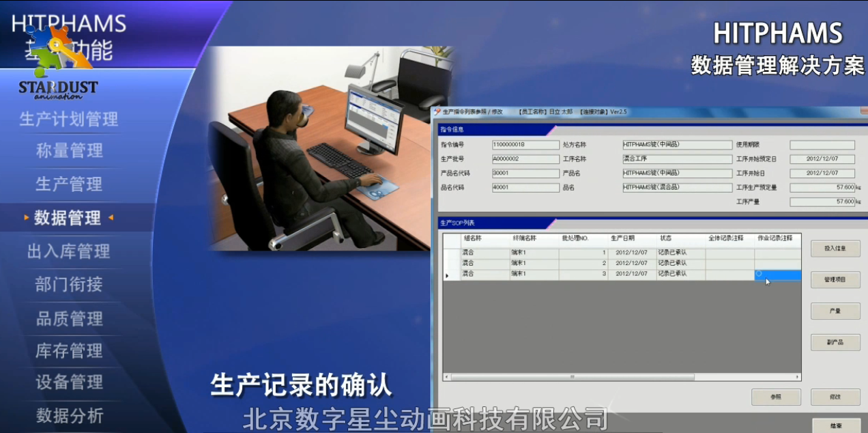
Task: Switch to 库存管理 in the sidebar
Action: click(69, 351)
